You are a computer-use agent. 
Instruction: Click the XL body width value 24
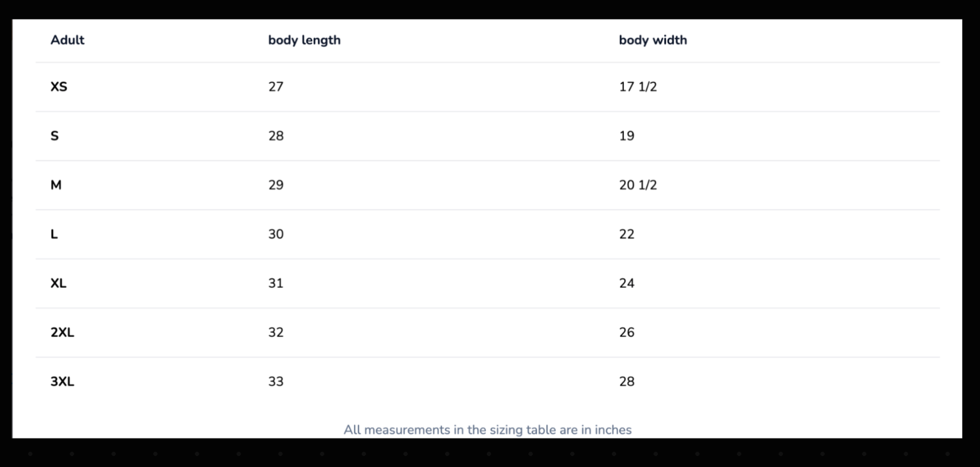point(627,283)
